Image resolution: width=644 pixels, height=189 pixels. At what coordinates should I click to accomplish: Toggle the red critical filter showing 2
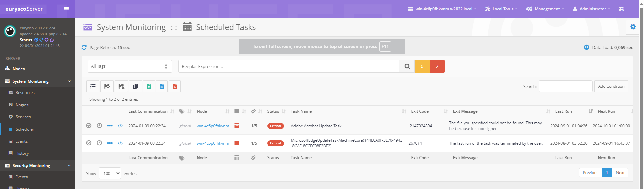click(x=437, y=66)
